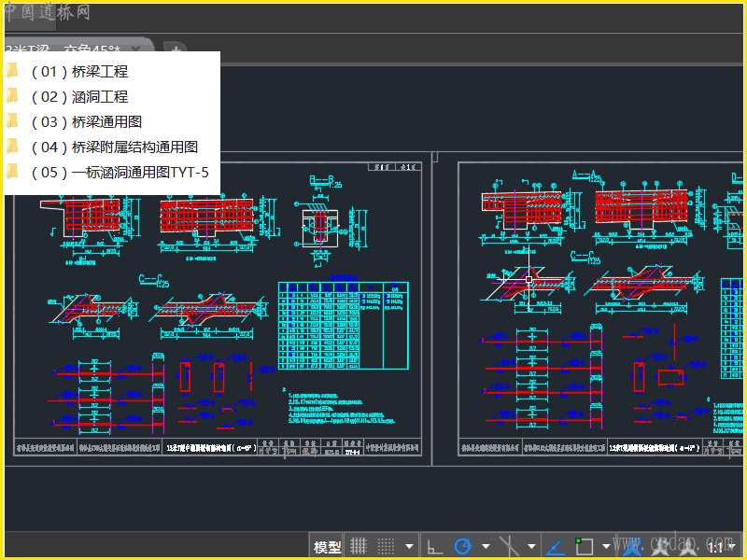This screenshot has width=747, height=560.
Task: Click the first annotation scale icon
Action: pyautogui.click(x=631, y=547)
